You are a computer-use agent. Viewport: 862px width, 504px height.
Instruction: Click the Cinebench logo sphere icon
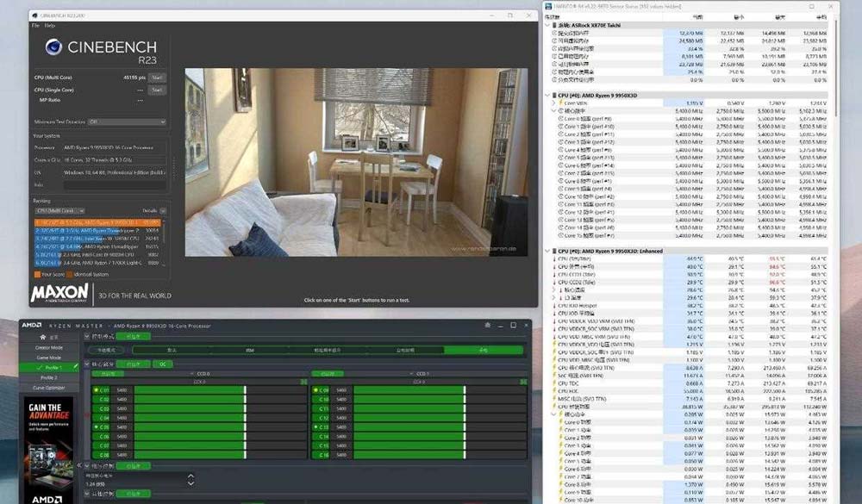[x=53, y=47]
